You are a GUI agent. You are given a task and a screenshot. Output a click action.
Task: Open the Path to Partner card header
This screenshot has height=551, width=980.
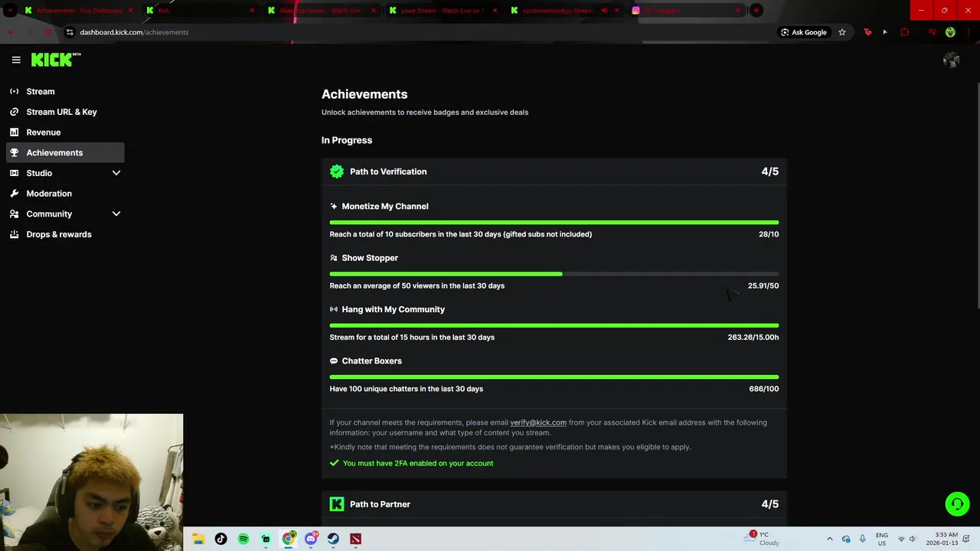[x=554, y=504]
